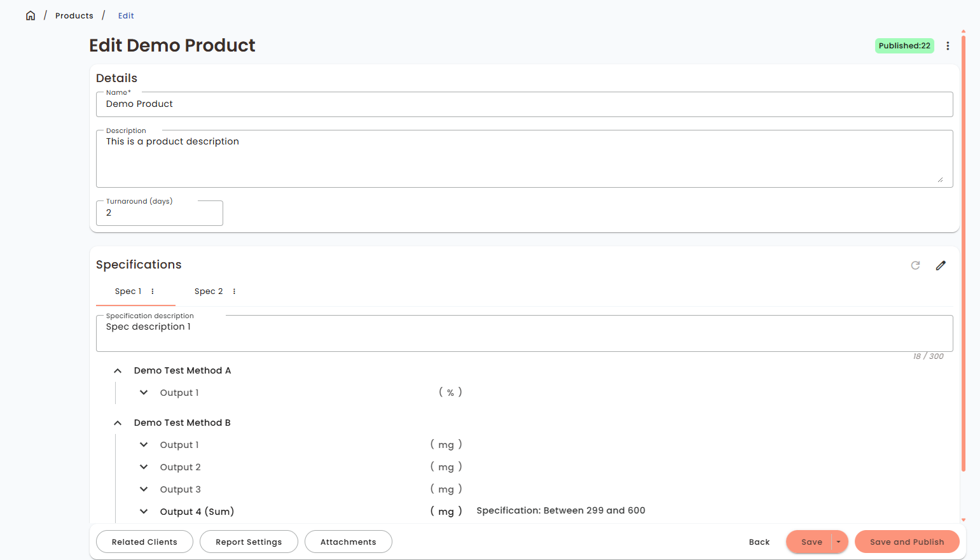This screenshot has height=560, width=980.
Task: Select the Spec 1 tab
Action: click(128, 291)
